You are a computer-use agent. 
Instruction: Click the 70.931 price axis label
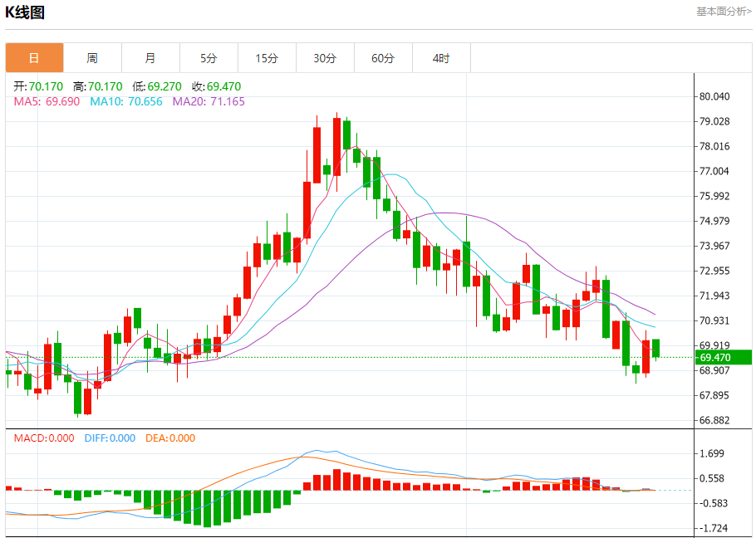714,320
